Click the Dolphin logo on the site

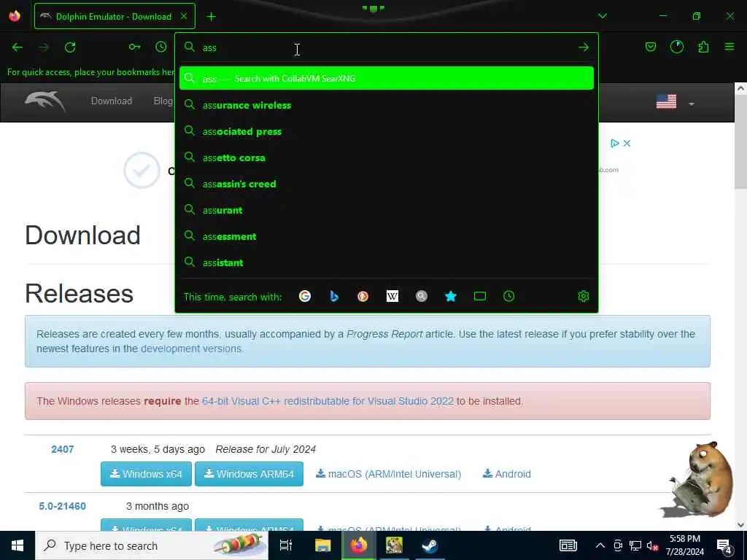[x=45, y=101]
